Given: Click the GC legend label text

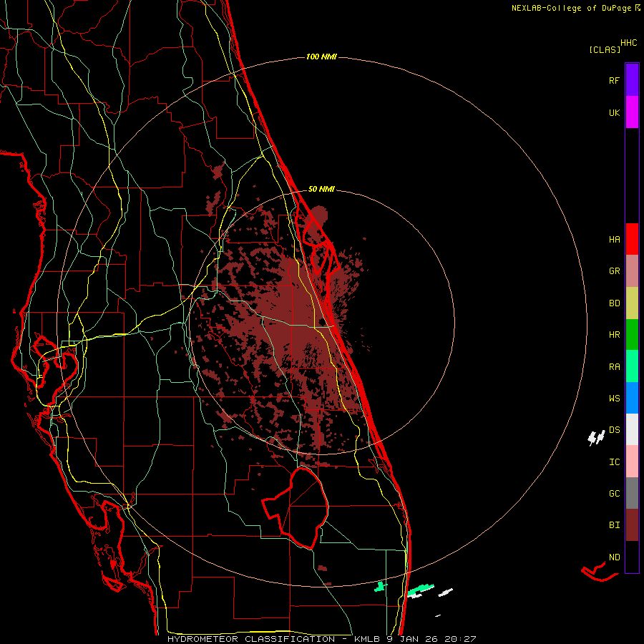Looking at the screenshot, I should pos(614,494).
